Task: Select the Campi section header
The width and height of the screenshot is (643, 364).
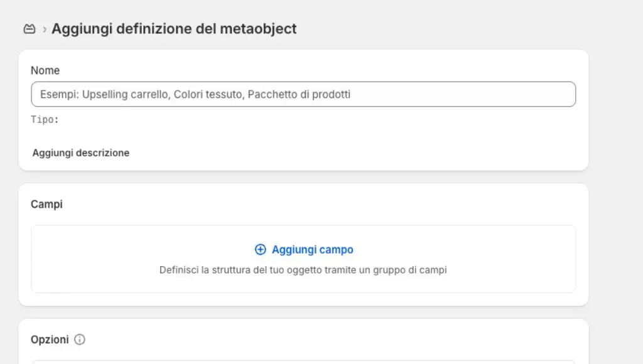Action: point(46,204)
